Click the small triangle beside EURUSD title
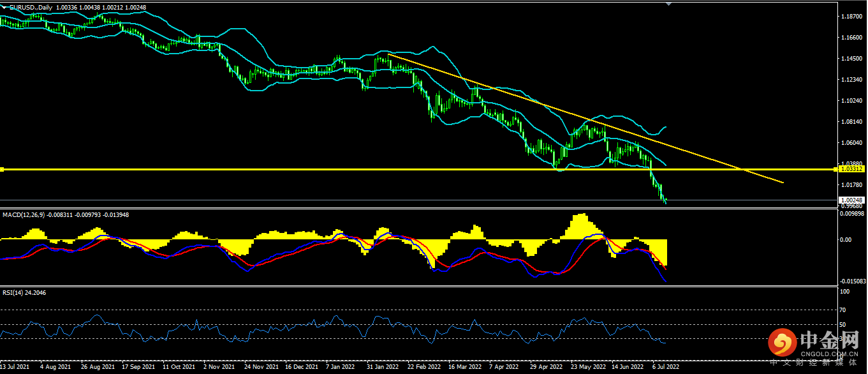This screenshot has height=374, width=868. [x=4, y=7]
